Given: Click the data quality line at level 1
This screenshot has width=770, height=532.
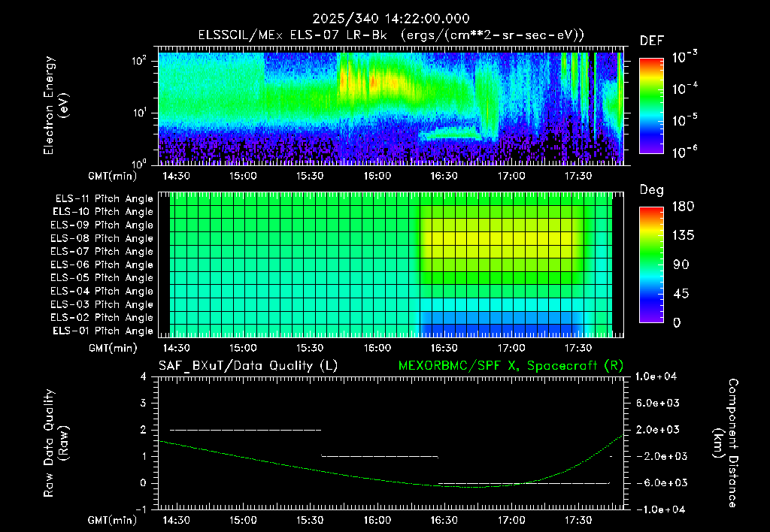Looking at the screenshot, I should 380,456.
